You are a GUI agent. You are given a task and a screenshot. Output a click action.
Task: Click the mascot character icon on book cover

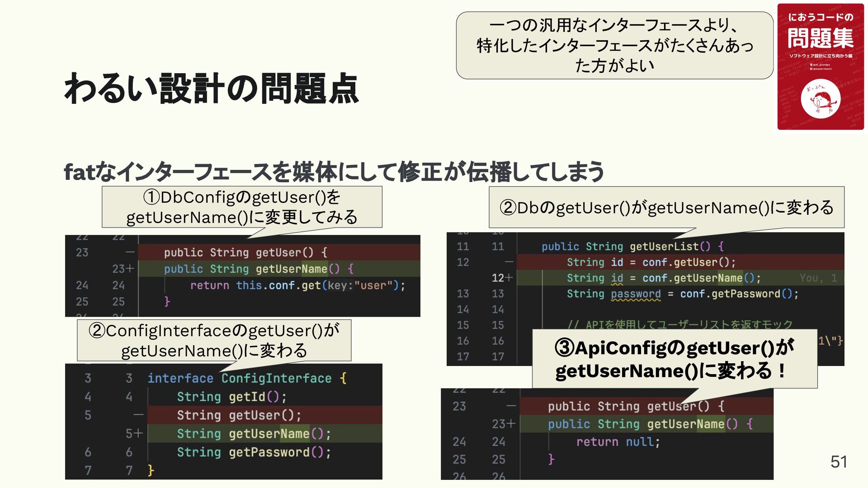click(x=820, y=99)
